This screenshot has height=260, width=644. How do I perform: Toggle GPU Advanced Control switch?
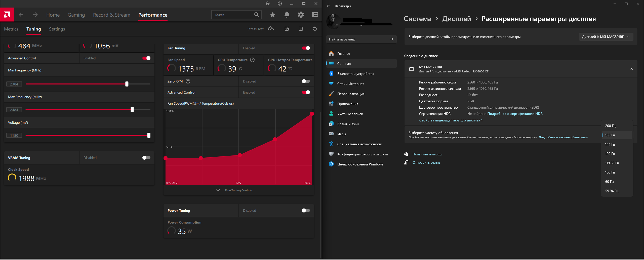point(146,58)
